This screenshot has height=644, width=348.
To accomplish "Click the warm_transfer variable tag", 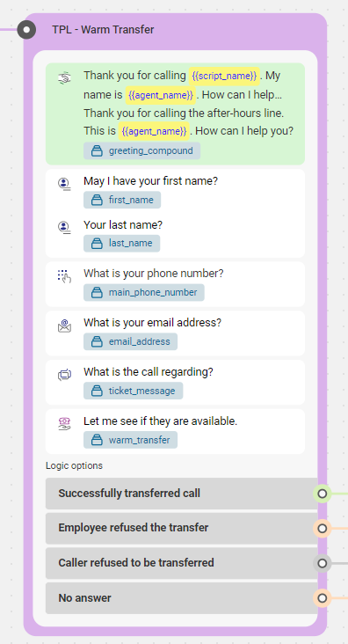I will (x=130, y=440).
